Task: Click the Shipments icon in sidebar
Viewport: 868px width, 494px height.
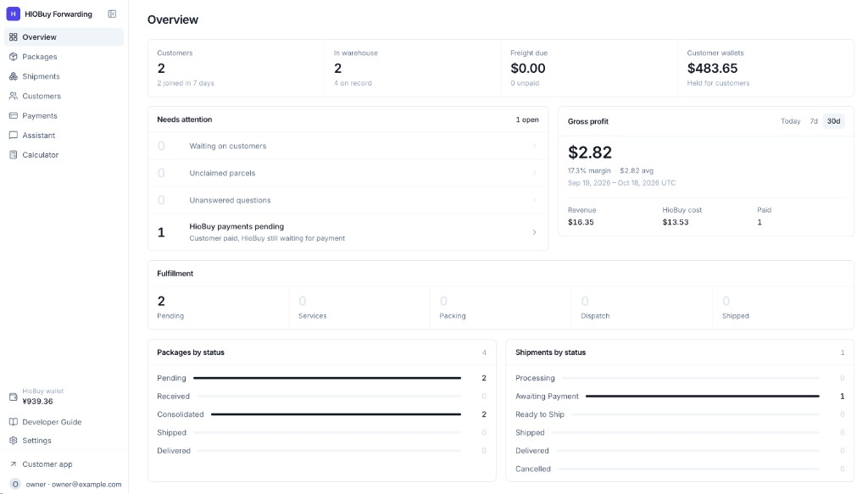Action: pyautogui.click(x=14, y=76)
